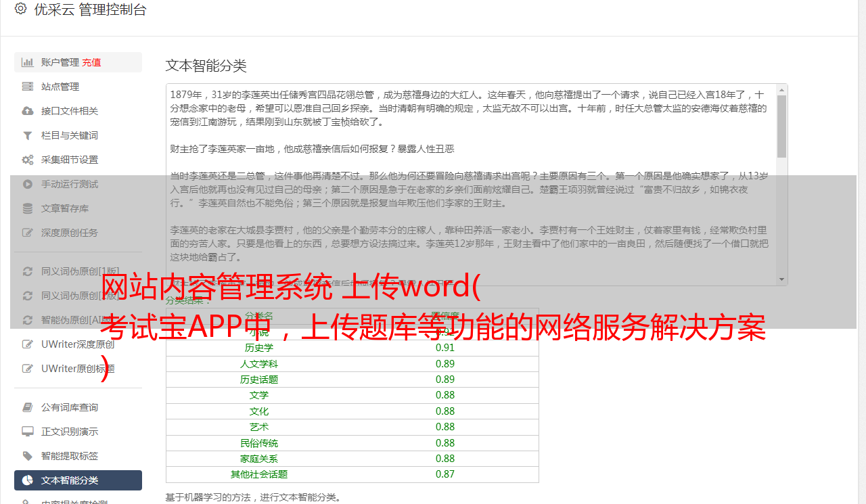The image size is (866, 504).
Task: Open the 深度原创任务 sidebar item
Action: click(x=78, y=233)
